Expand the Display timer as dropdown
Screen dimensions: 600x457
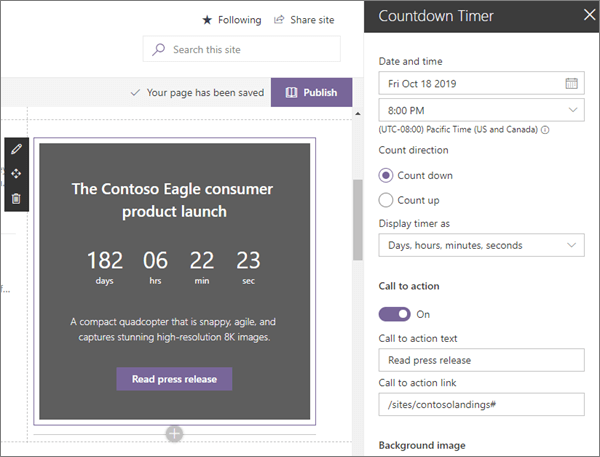point(481,245)
